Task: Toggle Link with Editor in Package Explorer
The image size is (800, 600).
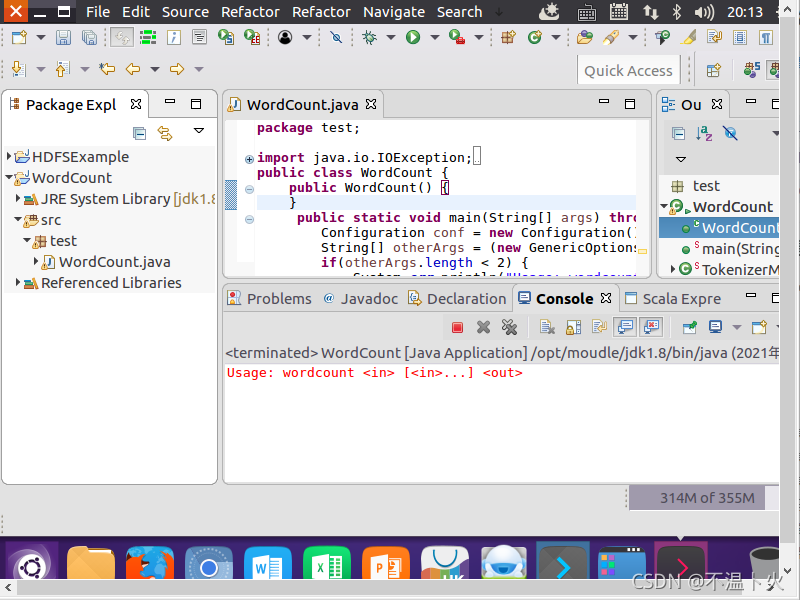Action: pyautogui.click(x=165, y=134)
